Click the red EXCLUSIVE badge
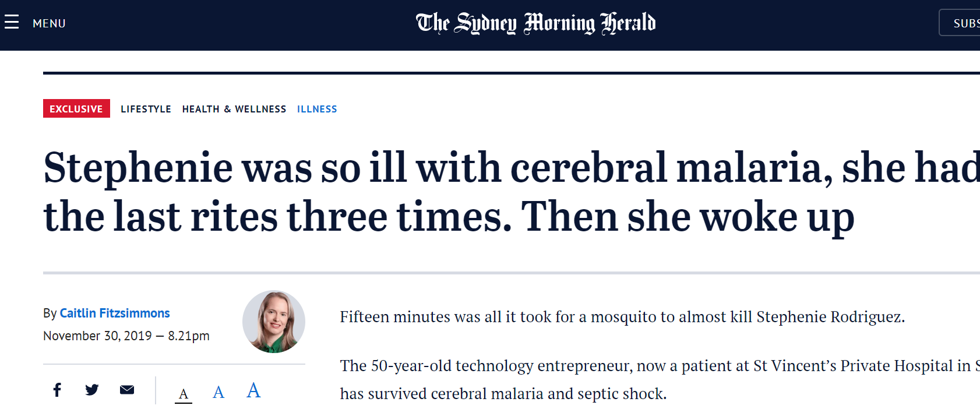The height and width of the screenshot is (409, 980). [x=76, y=109]
